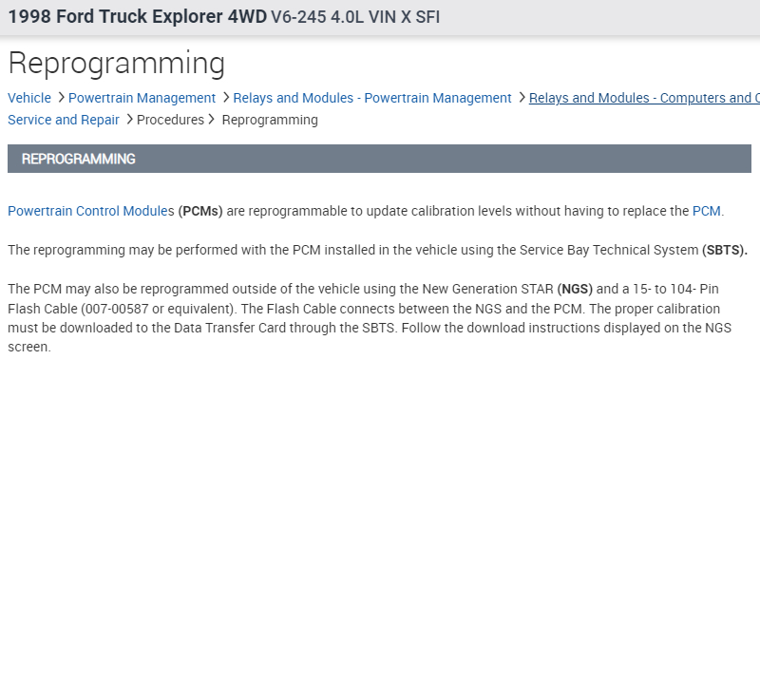760x700 pixels.
Task: Select the Procedures breadcrumb item
Action: coord(170,120)
